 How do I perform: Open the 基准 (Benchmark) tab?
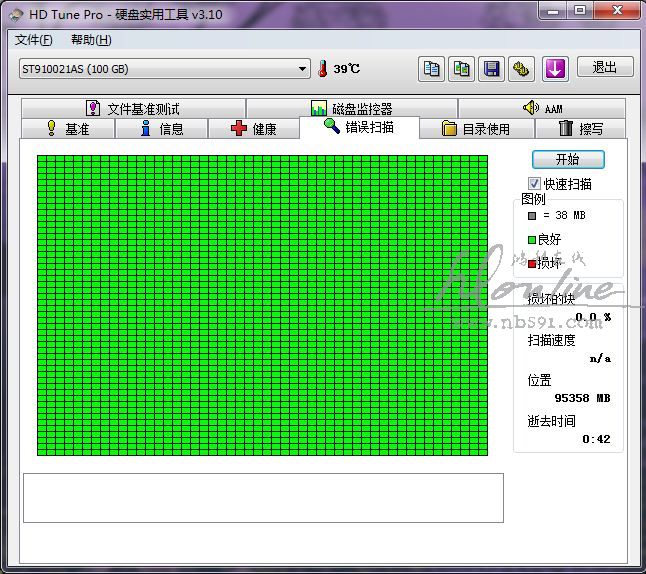click(67, 129)
